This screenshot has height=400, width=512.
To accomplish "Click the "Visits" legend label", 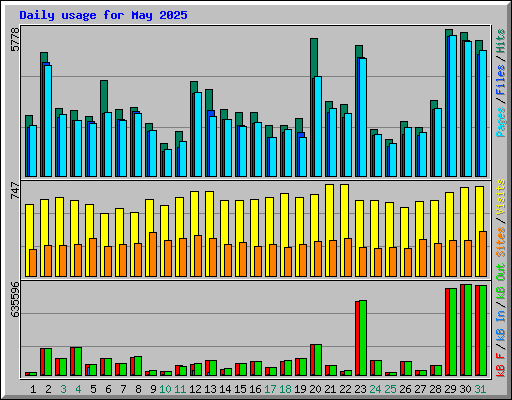I will (500, 197).
